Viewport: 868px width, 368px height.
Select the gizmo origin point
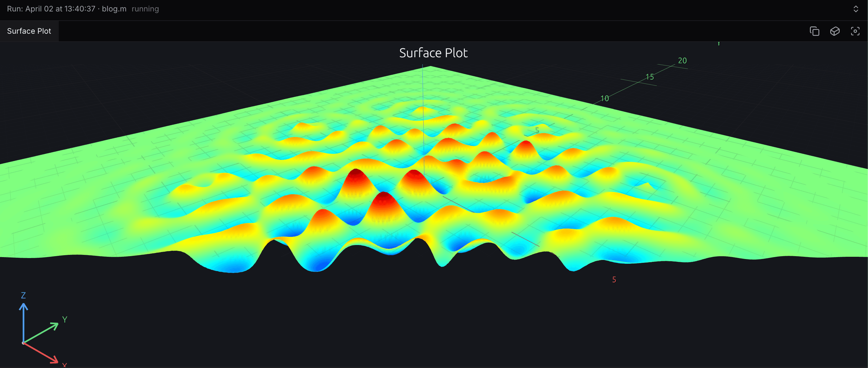point(24,343)
